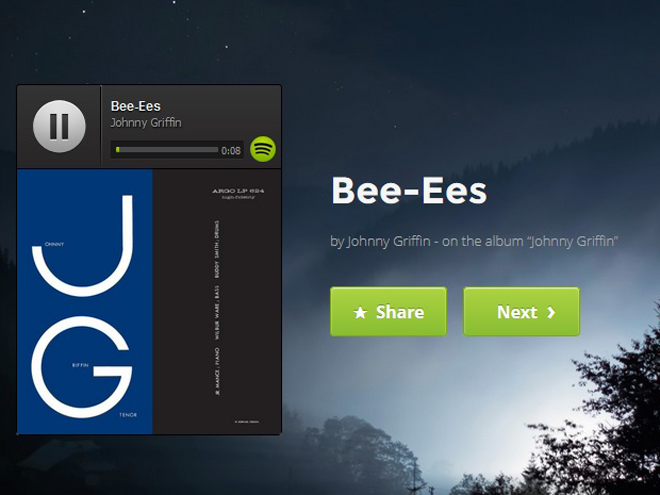
Task: Select the large Bee-Ees heading
Action: click(x=409, y=191)
